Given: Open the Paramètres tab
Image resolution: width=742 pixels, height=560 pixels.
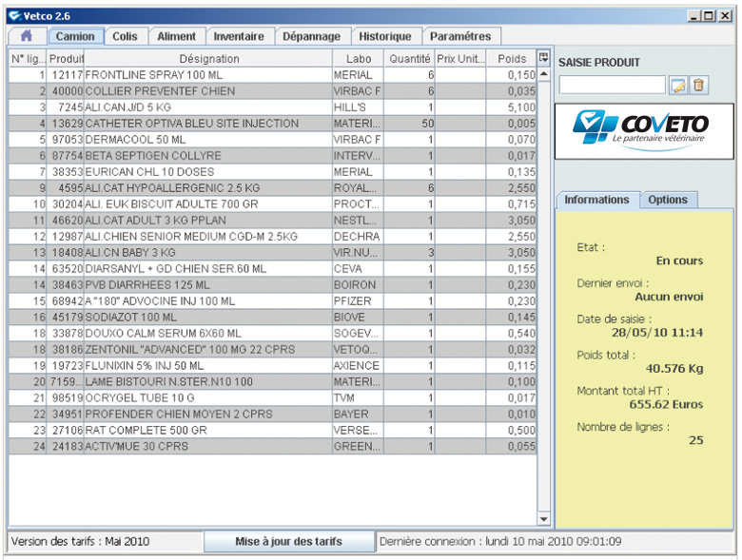Looking at the screenshot, I should [x=460, y=36].
